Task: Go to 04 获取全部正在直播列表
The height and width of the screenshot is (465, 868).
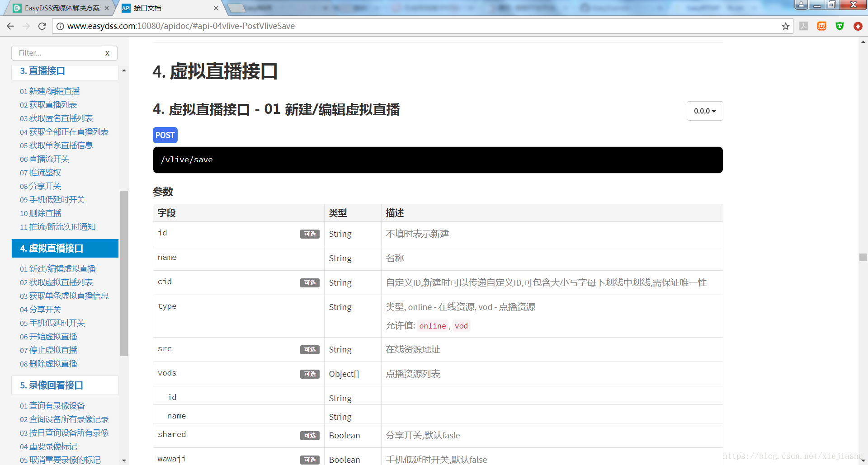Action: click(x=64, y=132)
